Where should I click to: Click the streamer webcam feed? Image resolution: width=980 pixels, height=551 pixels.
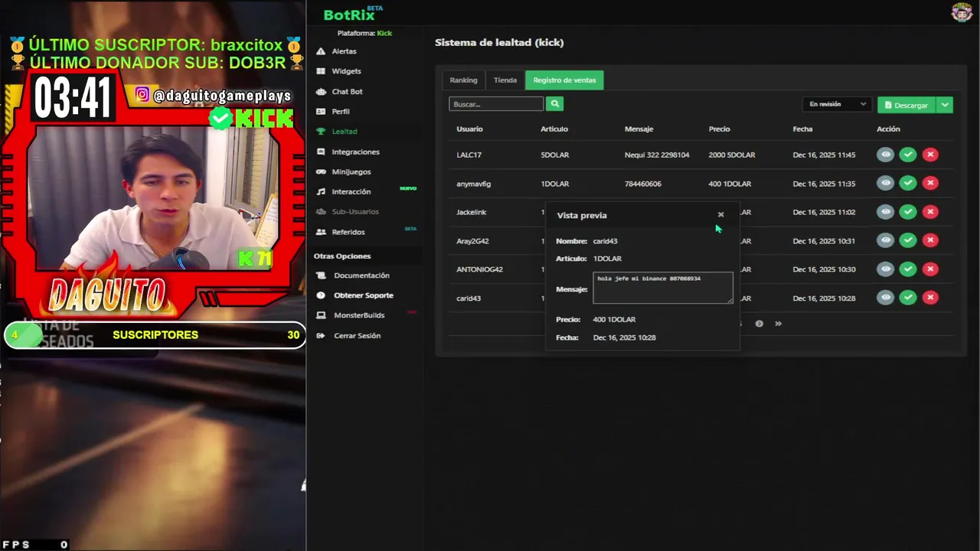tap(153, 199)
